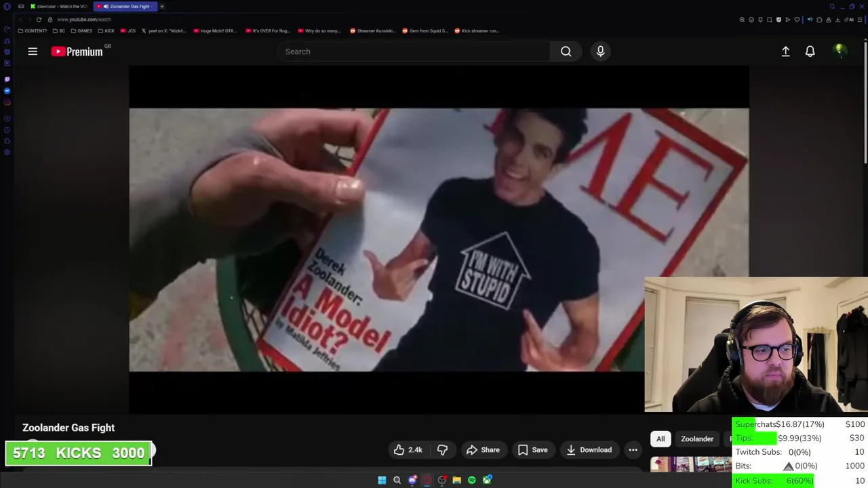Open a new browser tab with plus
The image size is (868, 488).
[x=162, y=6]
